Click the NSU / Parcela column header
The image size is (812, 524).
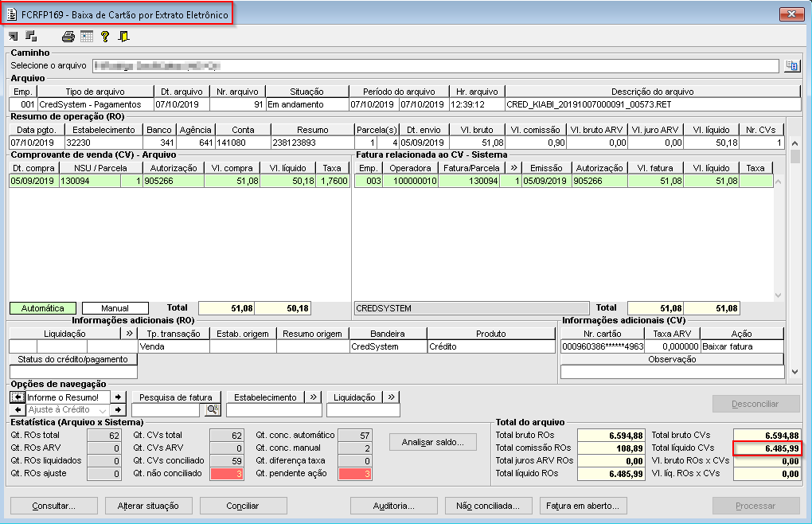click(101, 168)
